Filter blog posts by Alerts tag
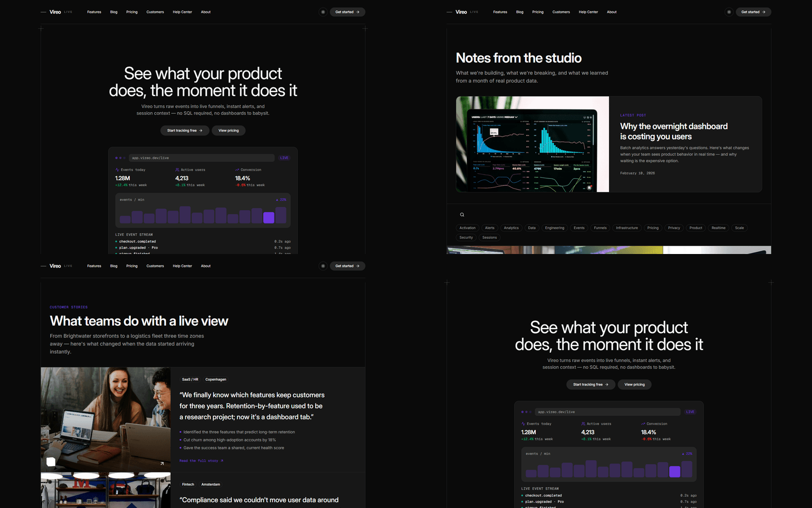 (490, 228)
